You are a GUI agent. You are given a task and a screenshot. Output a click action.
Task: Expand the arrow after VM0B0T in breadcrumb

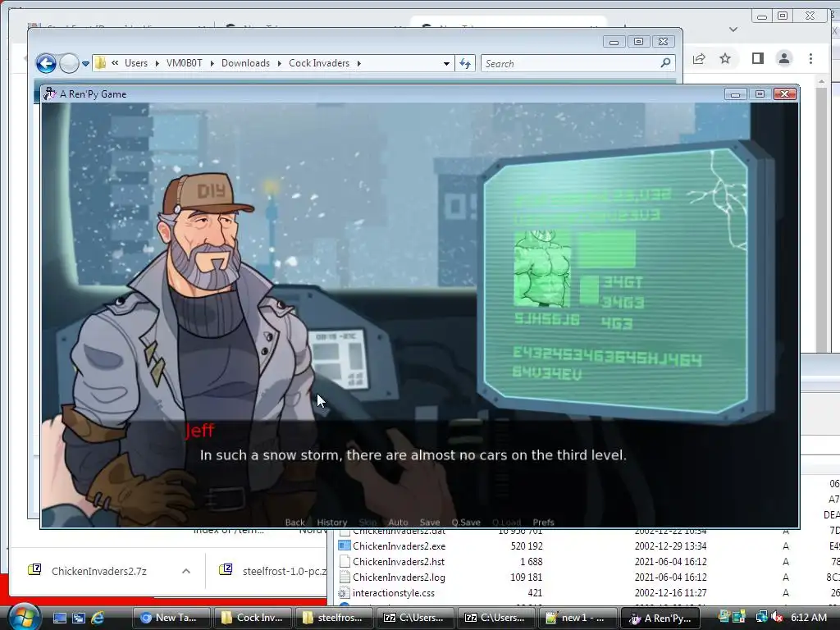click(212, 63)
